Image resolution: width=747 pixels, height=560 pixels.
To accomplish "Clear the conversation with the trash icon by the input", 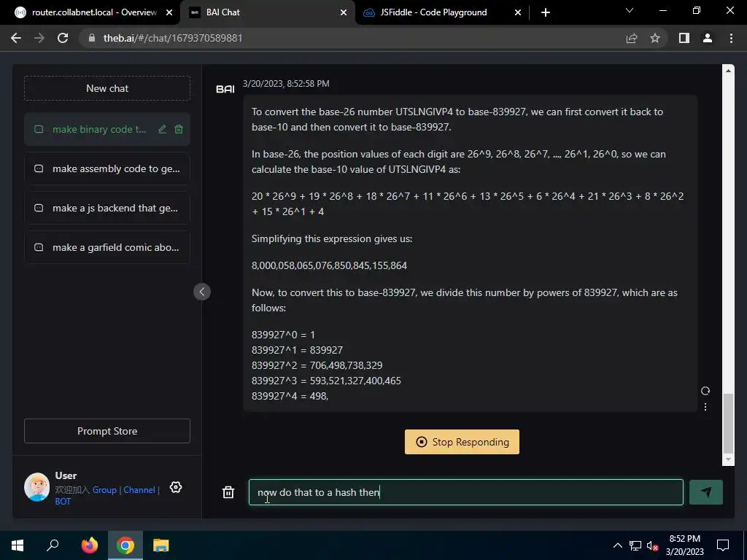I will 228,492.
